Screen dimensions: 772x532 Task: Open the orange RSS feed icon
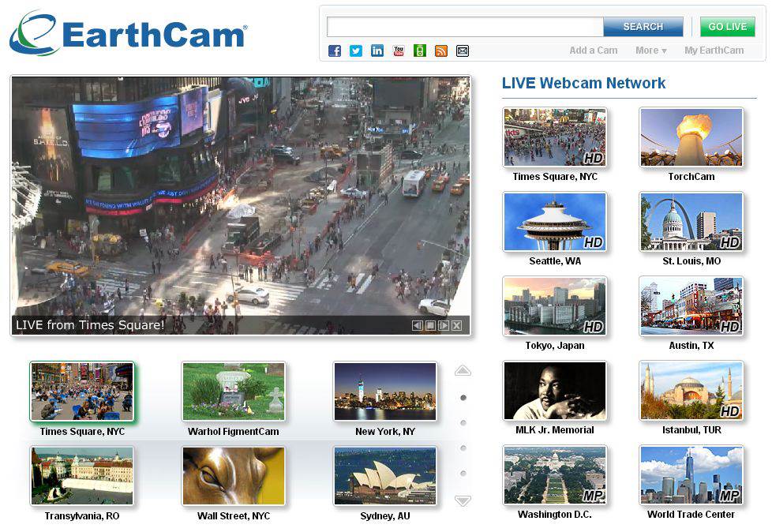[441, 51]
